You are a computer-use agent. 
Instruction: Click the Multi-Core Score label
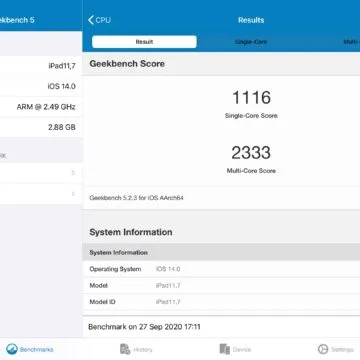[x=251, y=171]
